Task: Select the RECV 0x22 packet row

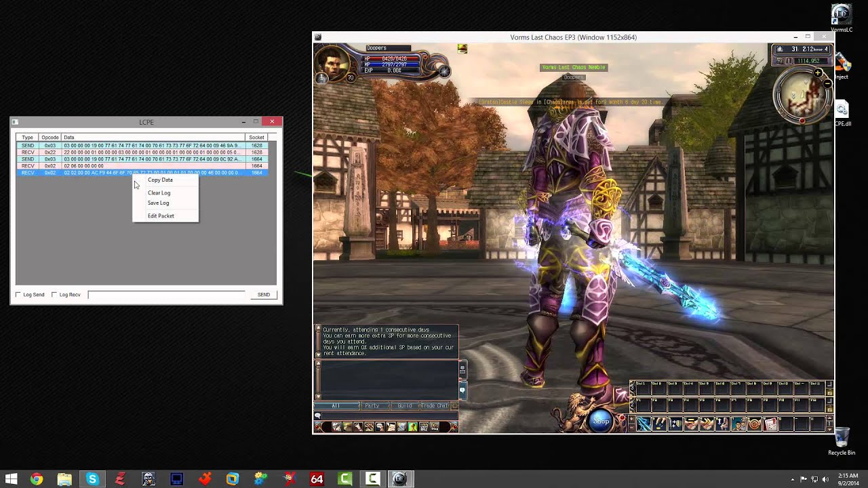Action: click(142, 152)
